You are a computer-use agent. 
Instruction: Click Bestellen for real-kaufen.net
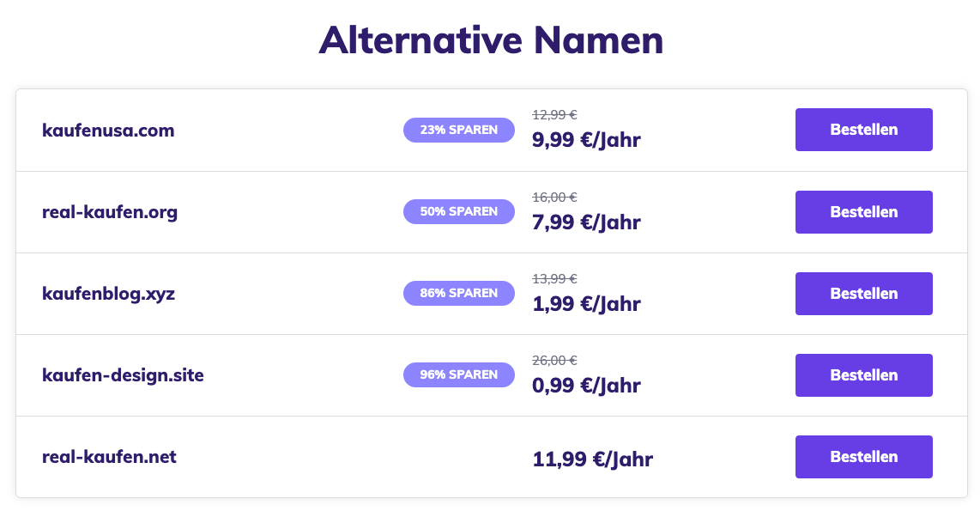(x=863, y=457)
